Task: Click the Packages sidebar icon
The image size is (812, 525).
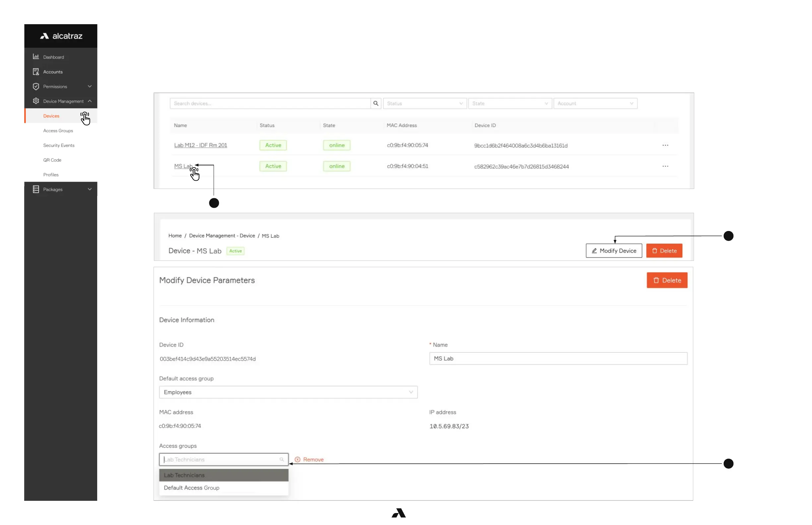Action: point(36,189)
